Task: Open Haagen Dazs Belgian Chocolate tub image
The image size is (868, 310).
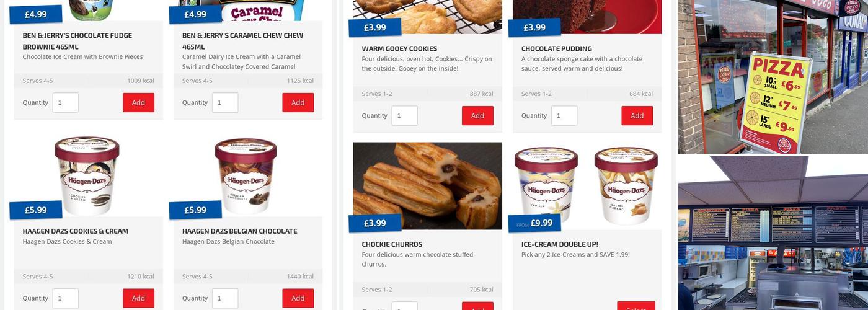Action: (x=246, y=175)
